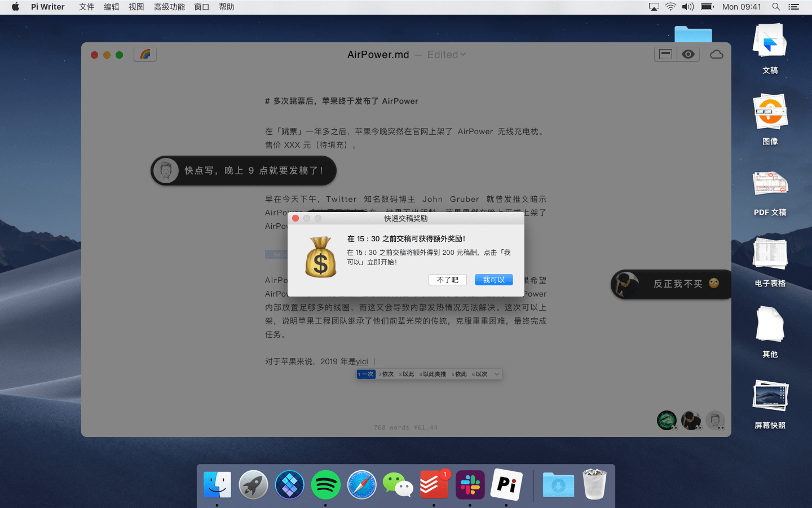812x508 pixels.
Task: Select candidate 依此 in input bar
Action: coord(460,374)
